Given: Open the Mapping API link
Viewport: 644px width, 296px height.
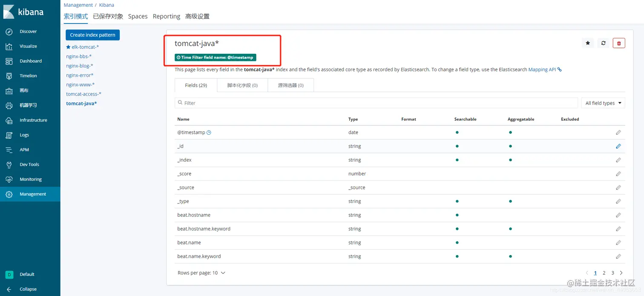Looking at the screenshot, I should [545, 70].
